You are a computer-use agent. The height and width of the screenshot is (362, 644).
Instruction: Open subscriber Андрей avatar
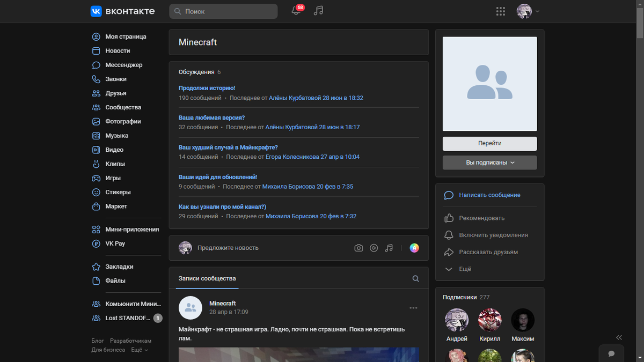457,320
